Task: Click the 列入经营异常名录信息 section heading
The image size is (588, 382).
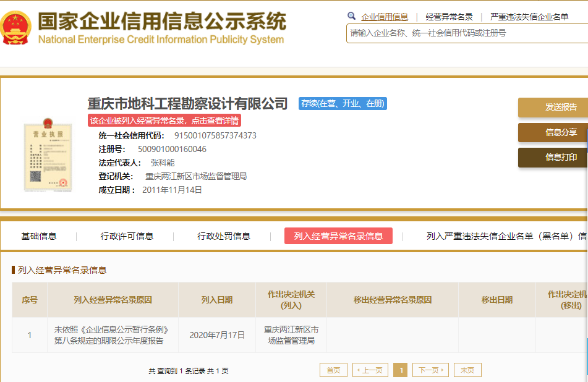Action: click(x=62, y=270)
